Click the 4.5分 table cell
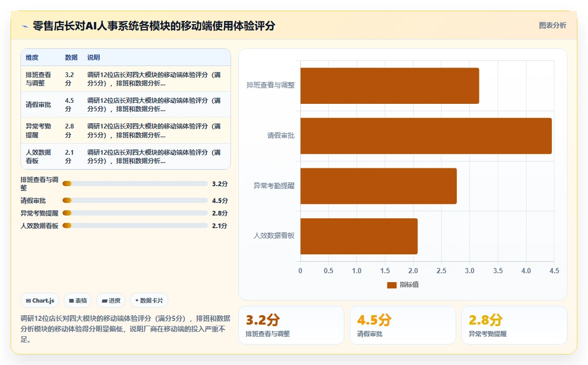The height and width of the screenshot is (365, 588). (69, 105)
